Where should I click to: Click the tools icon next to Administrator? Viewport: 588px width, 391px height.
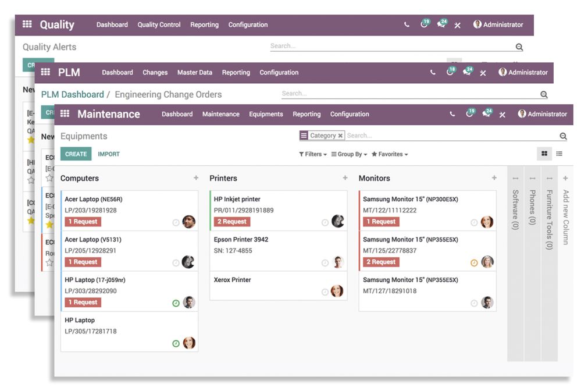(503, 115)
